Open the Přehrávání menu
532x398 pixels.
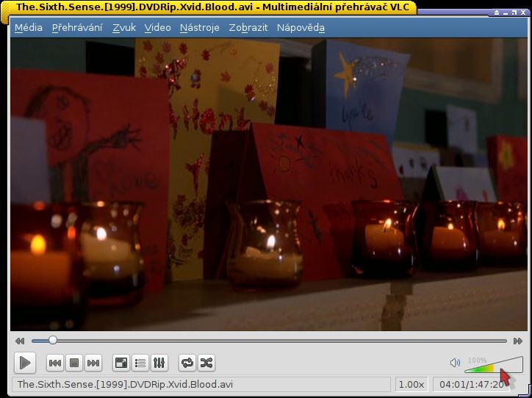pyautogui.click(x=77, y=27)
